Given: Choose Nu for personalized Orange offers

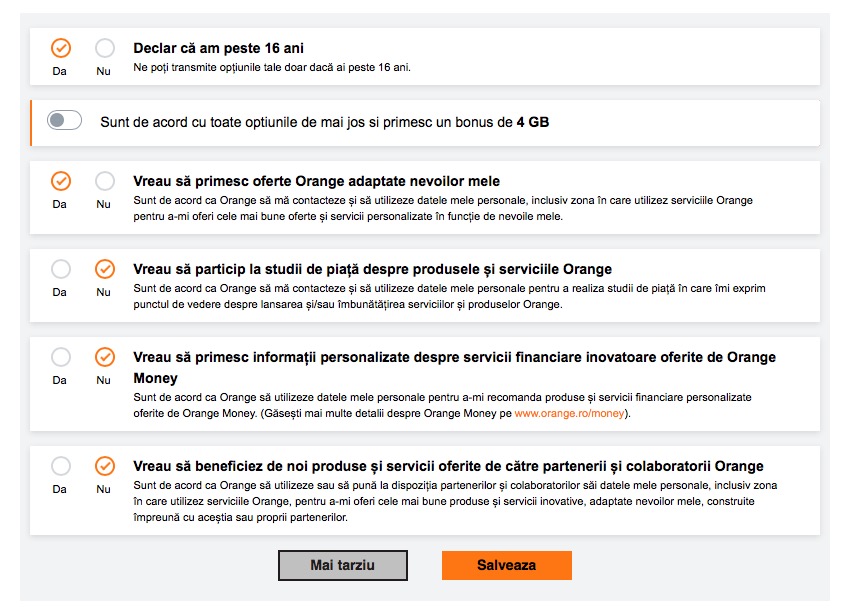Looking at the screenshot, I should (x=104, y=181).
